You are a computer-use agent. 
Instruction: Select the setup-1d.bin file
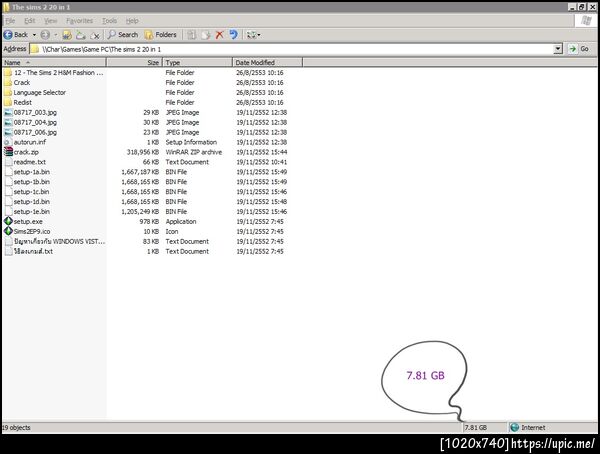tap(27, 202)
